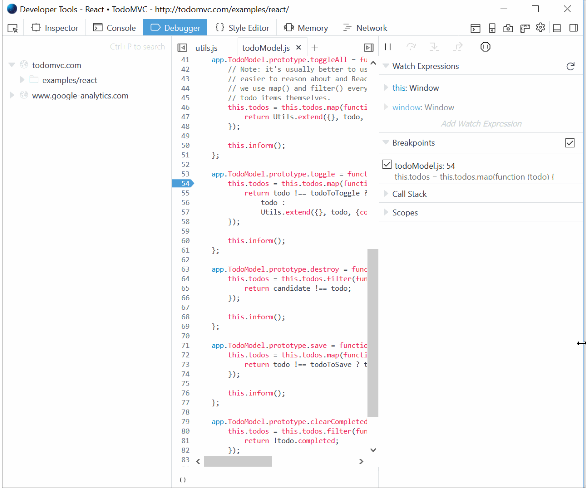Click Add Watch Expression field
The image size is (586, 489).
point(481,124)
